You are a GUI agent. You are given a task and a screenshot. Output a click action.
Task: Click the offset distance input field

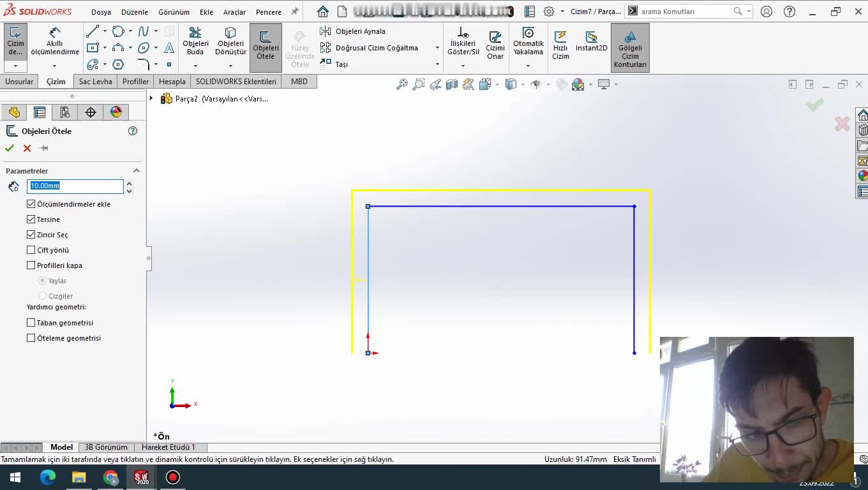click(75, 186)
